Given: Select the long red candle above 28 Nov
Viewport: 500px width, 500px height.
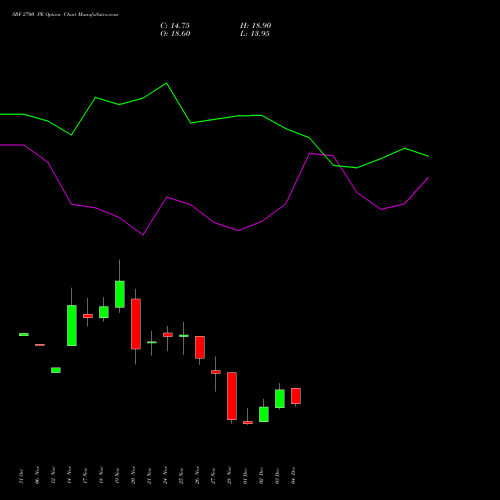Looking at the screenshot, I should [232, 396].
